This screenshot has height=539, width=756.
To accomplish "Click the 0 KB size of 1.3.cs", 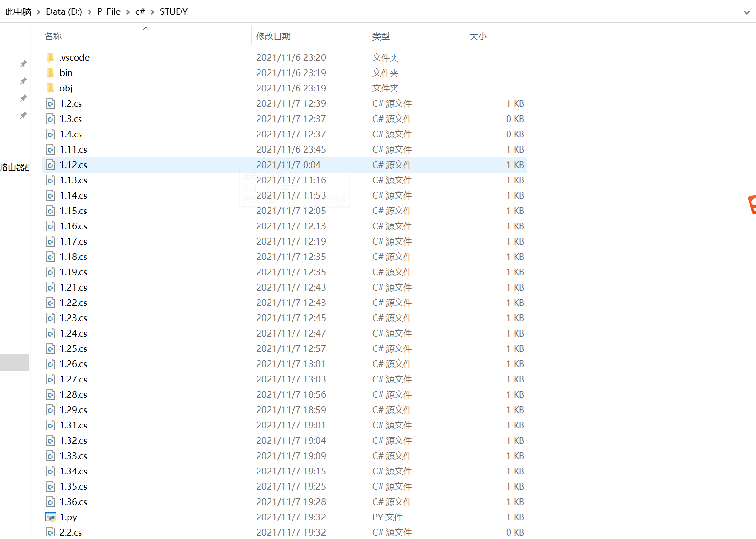I will [x=515, y=119].
